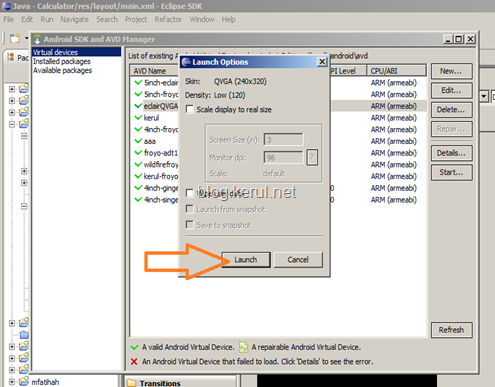
Task: Click the repairable AVD legend icon
Action: coord(244,347)
